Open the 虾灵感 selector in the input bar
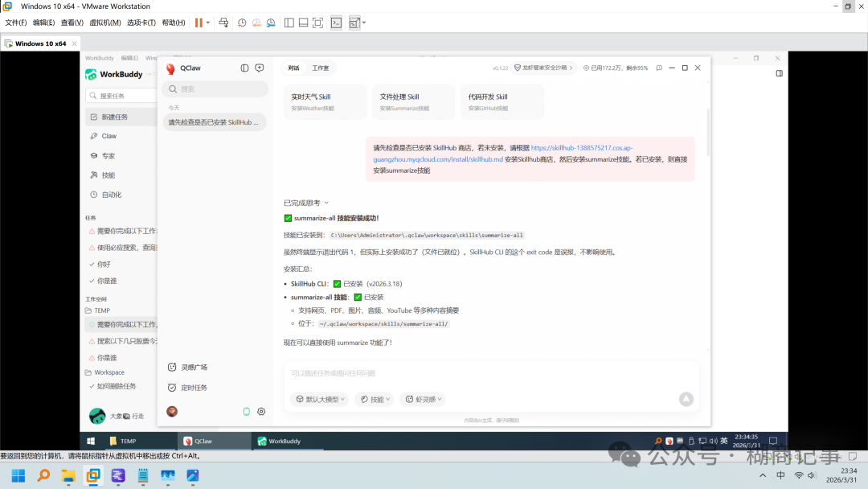 422,399
